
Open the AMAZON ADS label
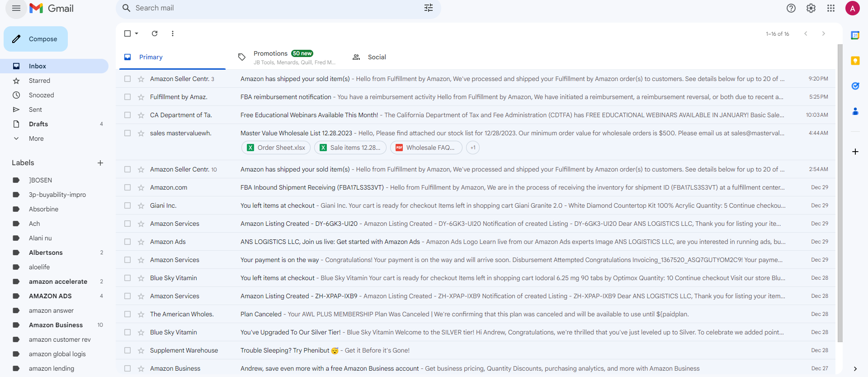tap(54, 296)
